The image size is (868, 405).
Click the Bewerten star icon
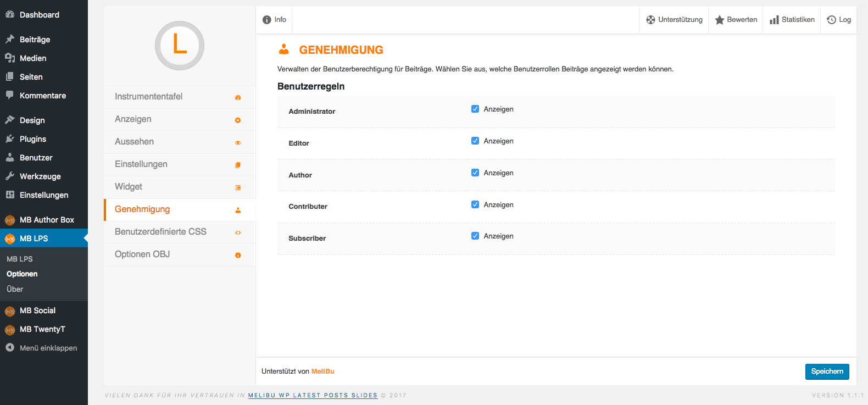coord(719,20)
